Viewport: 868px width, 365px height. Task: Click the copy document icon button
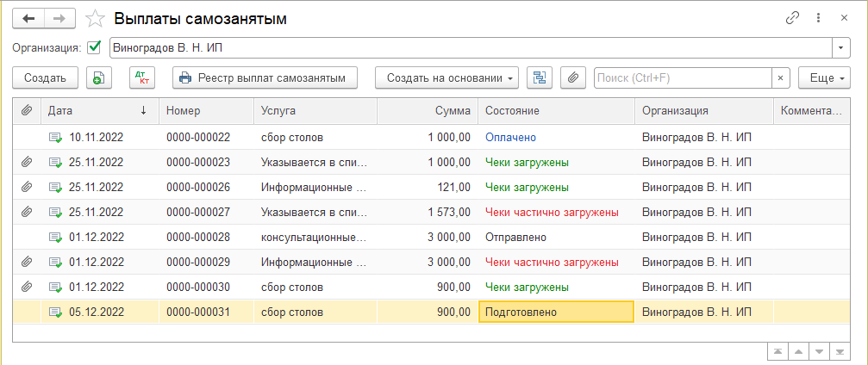[100, 78]
